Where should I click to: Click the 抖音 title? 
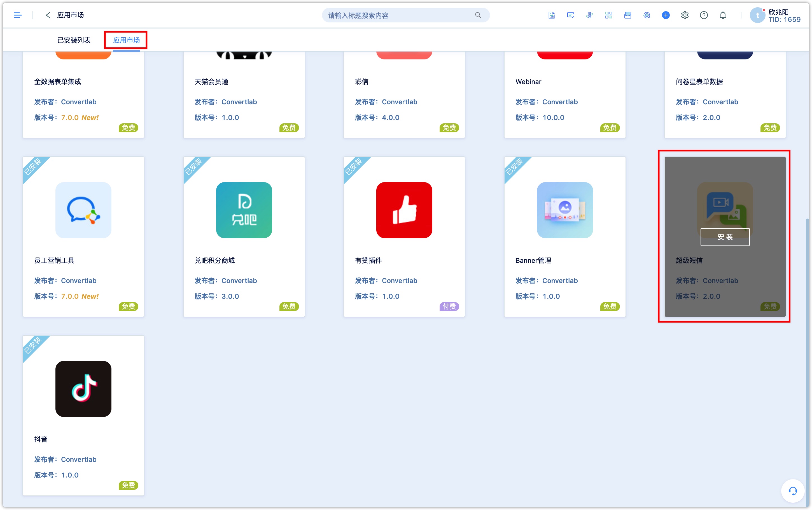pyautogui.click(x=41, y=439)
